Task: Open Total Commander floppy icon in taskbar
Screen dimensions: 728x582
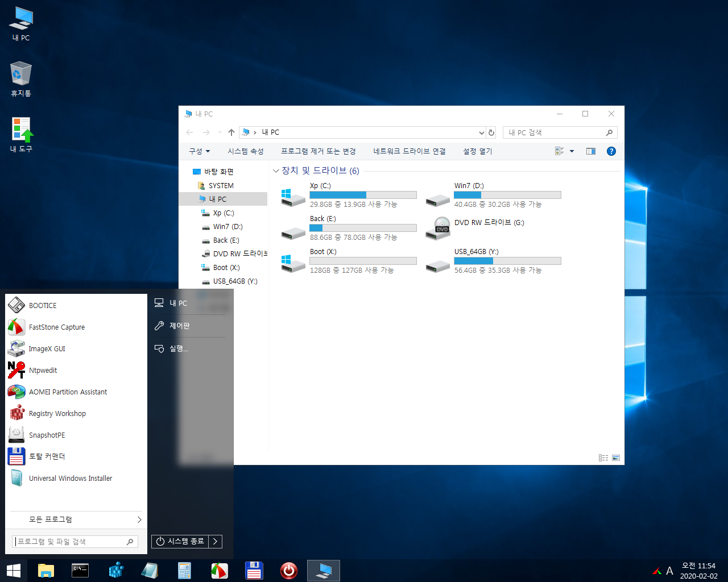Action: pos(254,571)
